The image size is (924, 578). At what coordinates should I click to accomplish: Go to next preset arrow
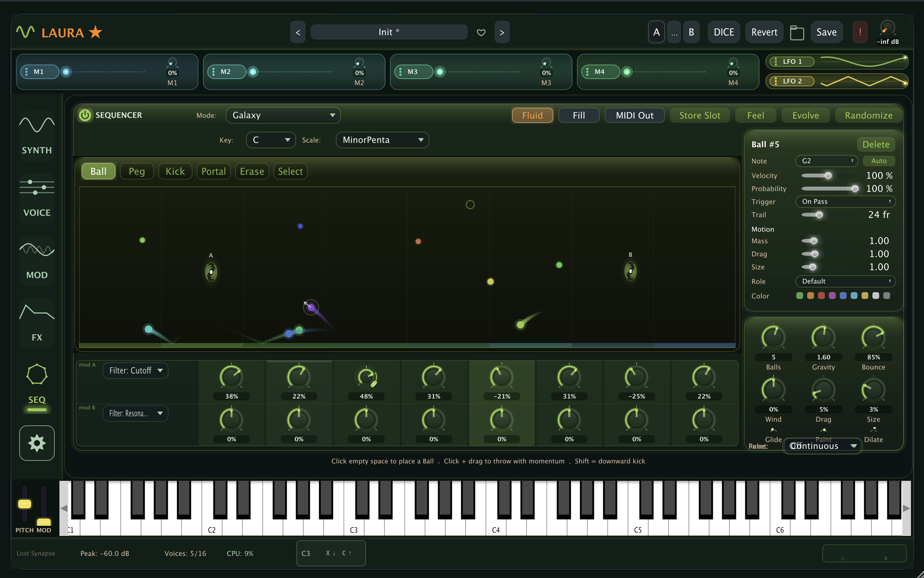pos(502,32)
